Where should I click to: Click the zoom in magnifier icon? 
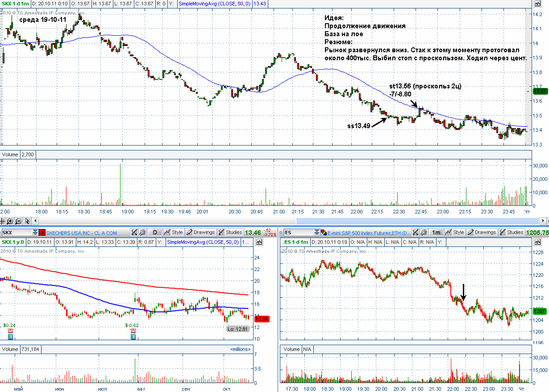point(11,221)
